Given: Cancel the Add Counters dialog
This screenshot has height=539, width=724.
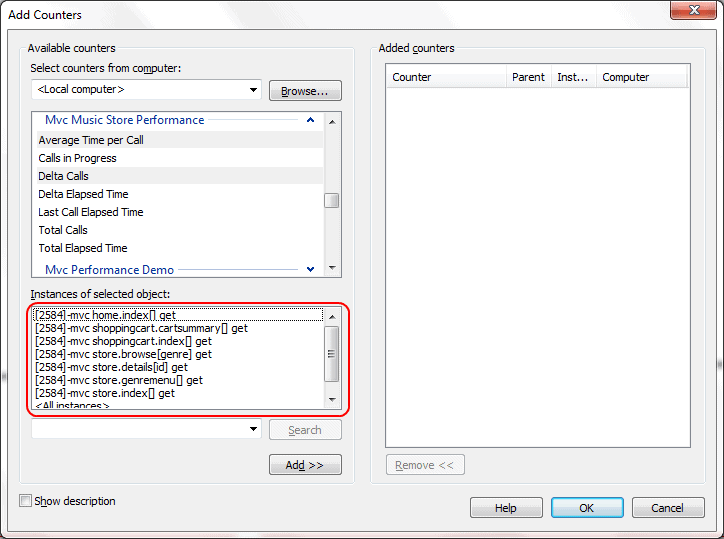Looking at the screenshot, I should [x=668, y=508].
